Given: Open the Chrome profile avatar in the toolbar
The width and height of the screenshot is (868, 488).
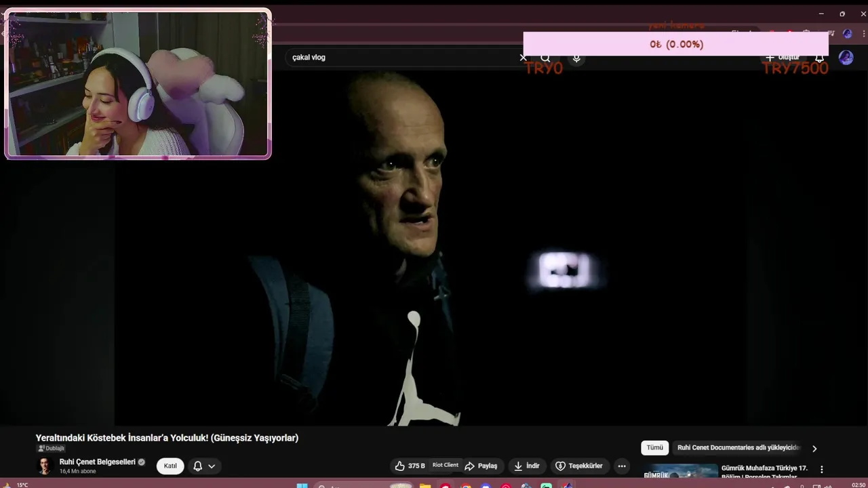Looking at the screenshot, I should coord(847,33).
